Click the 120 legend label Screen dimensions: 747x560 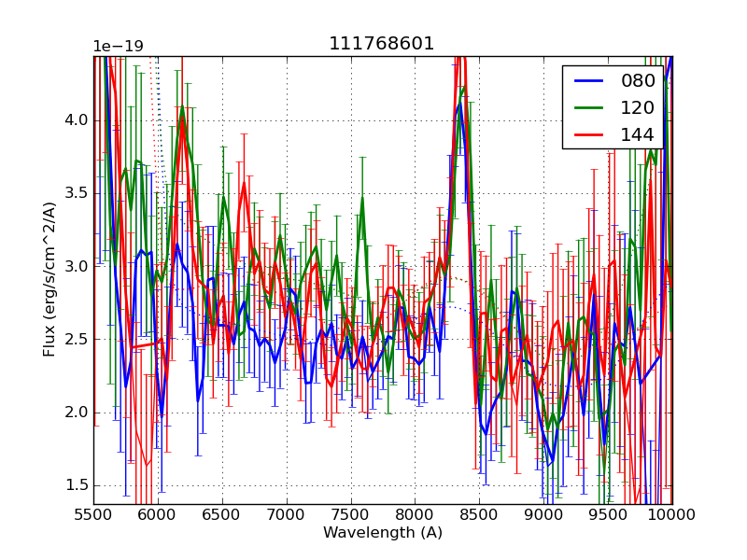point(638,108)
